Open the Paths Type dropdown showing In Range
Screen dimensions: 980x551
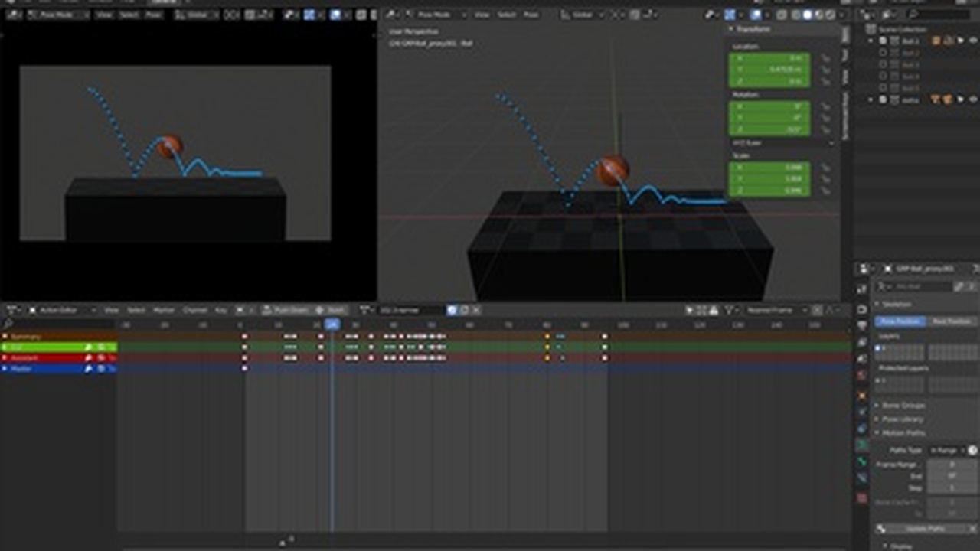click(942, 449)
